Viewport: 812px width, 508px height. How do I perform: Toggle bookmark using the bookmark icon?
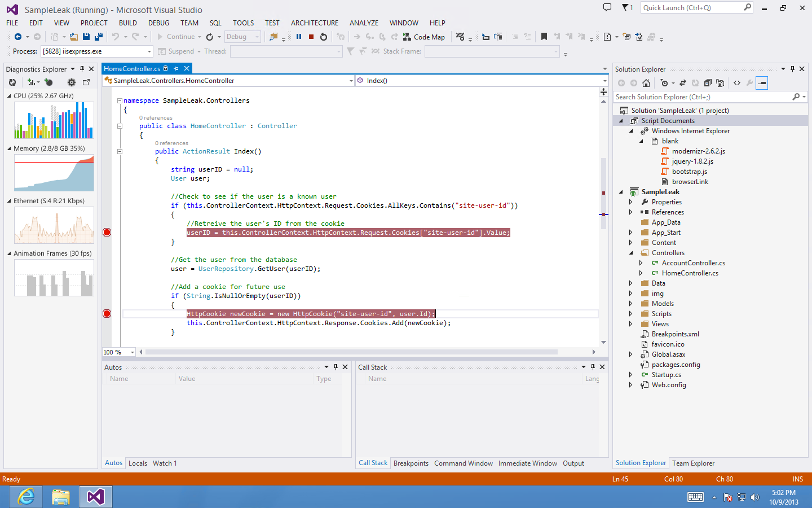(544, 37)
